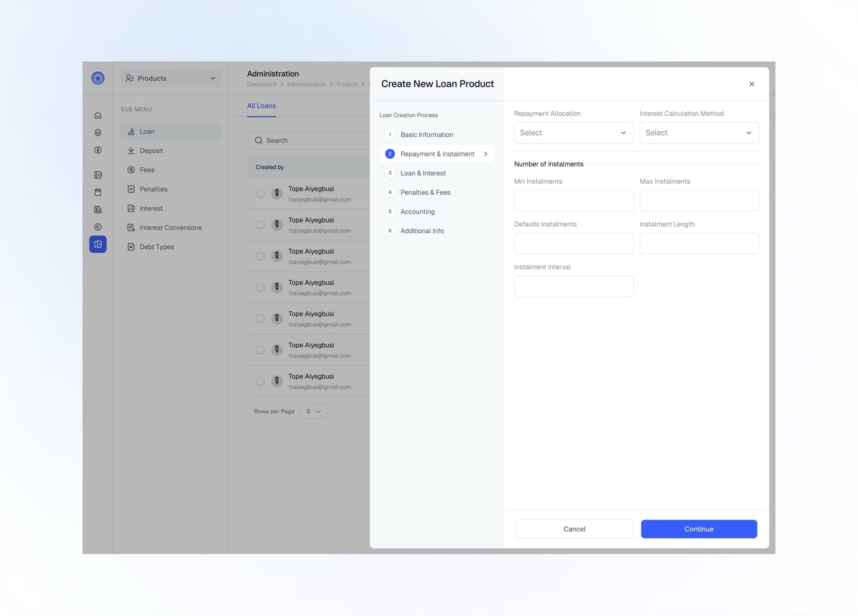Tick the checkbox on the second Tope Aiyegbusi row
The width and height of the screenshot is (858, 616).
pyautogui.click(x=261, y=225)
